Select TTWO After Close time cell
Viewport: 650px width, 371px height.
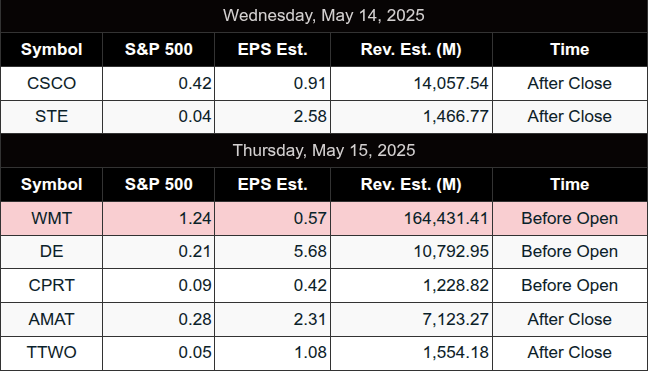(x=570, y=353)
